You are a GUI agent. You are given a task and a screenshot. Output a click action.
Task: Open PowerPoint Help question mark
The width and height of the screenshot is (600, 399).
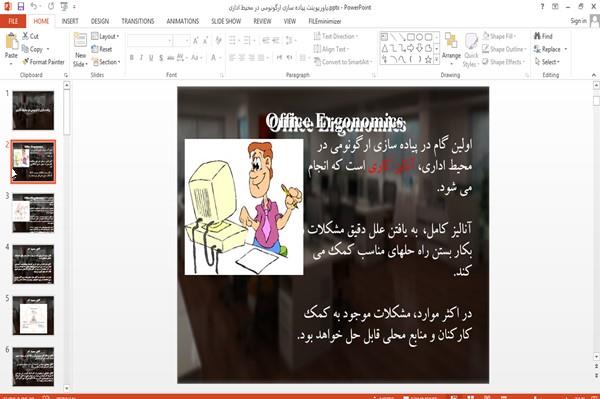(542, 7)
